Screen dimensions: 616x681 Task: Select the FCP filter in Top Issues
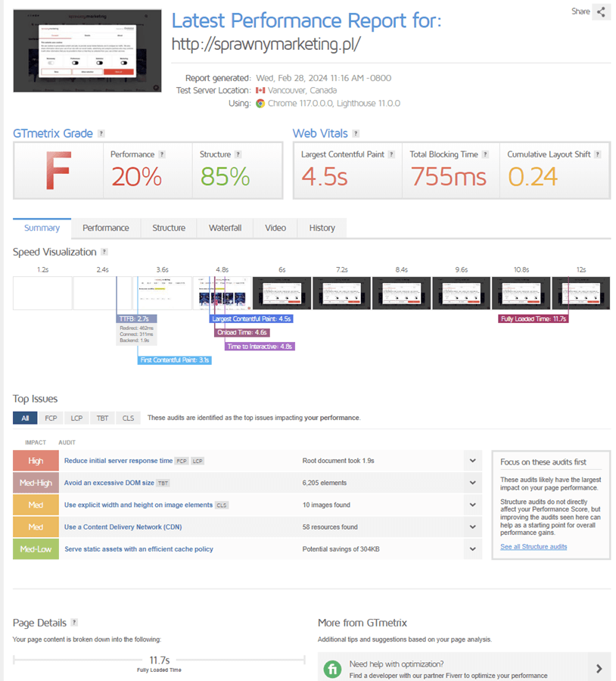tap(51, 418)
